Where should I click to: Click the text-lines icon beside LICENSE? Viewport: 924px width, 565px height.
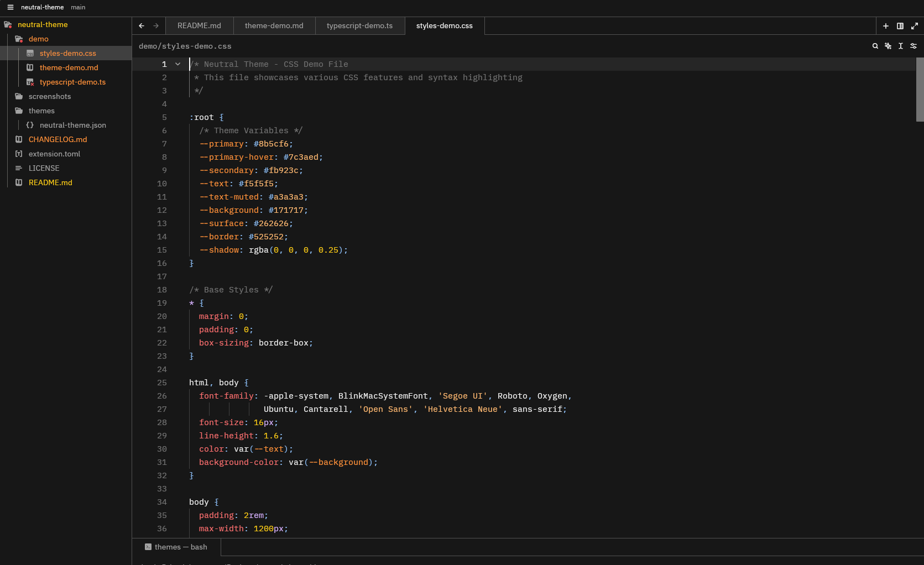(19, 168)
